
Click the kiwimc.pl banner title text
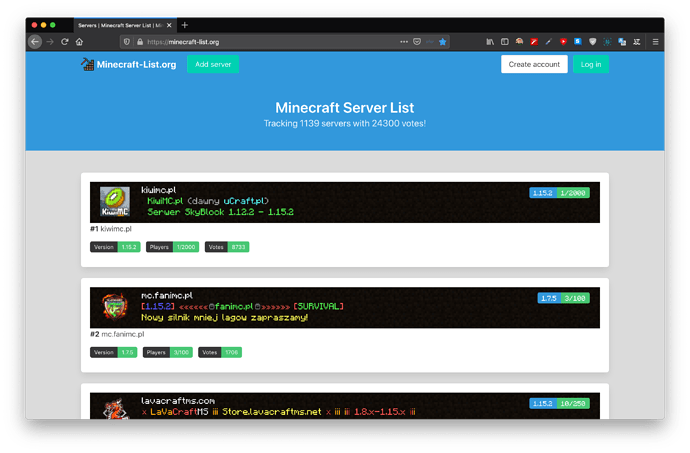point(158,190)
